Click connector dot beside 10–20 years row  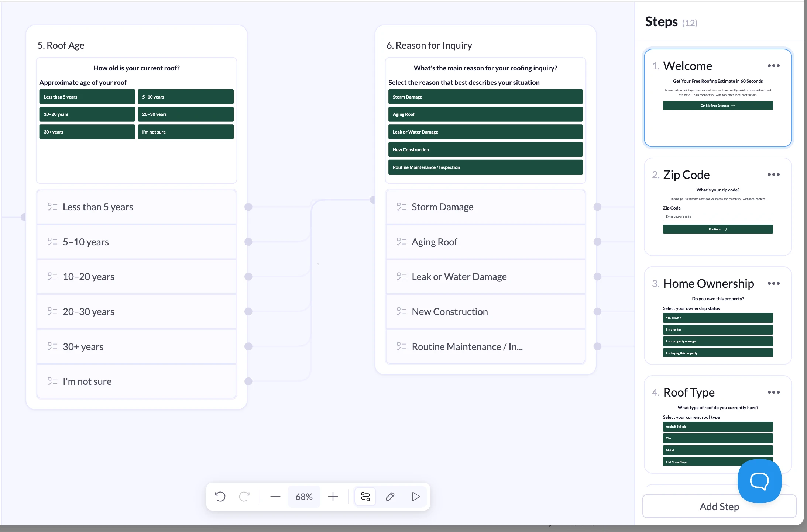click(248, 277)
